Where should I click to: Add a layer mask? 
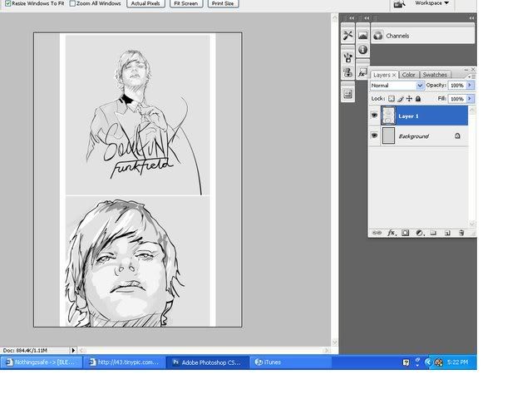click(x=405, y=233)
